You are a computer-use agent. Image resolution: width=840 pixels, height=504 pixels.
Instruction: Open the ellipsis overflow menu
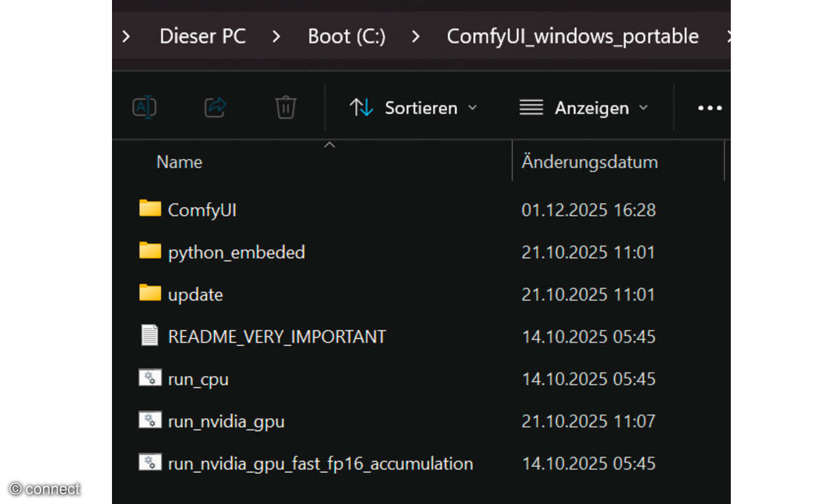(710, 107)
